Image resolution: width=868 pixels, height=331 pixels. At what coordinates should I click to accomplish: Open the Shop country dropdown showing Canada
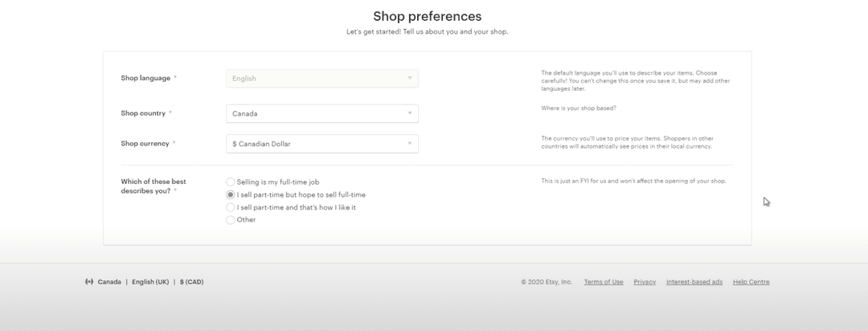tap(321, 114)
